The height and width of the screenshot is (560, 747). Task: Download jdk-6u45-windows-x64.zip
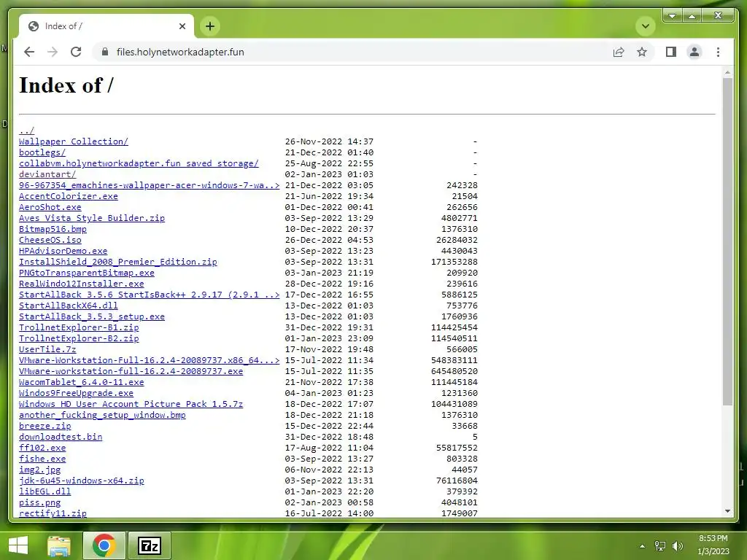coord(82,481)
